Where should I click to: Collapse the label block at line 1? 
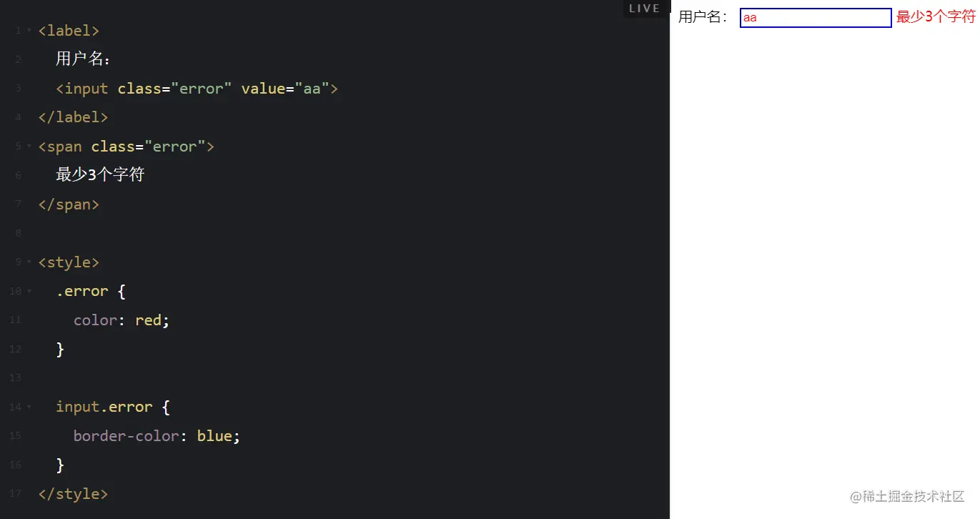29,31
